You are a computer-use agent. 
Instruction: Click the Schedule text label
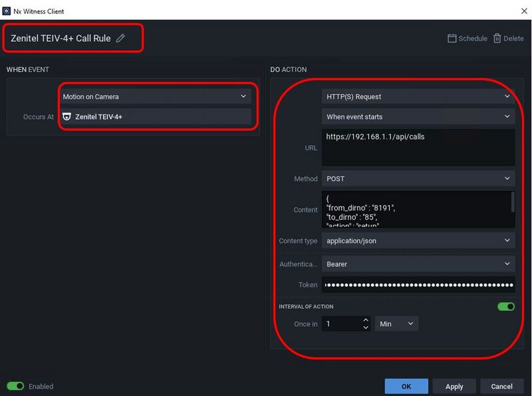tap(473, 39)
